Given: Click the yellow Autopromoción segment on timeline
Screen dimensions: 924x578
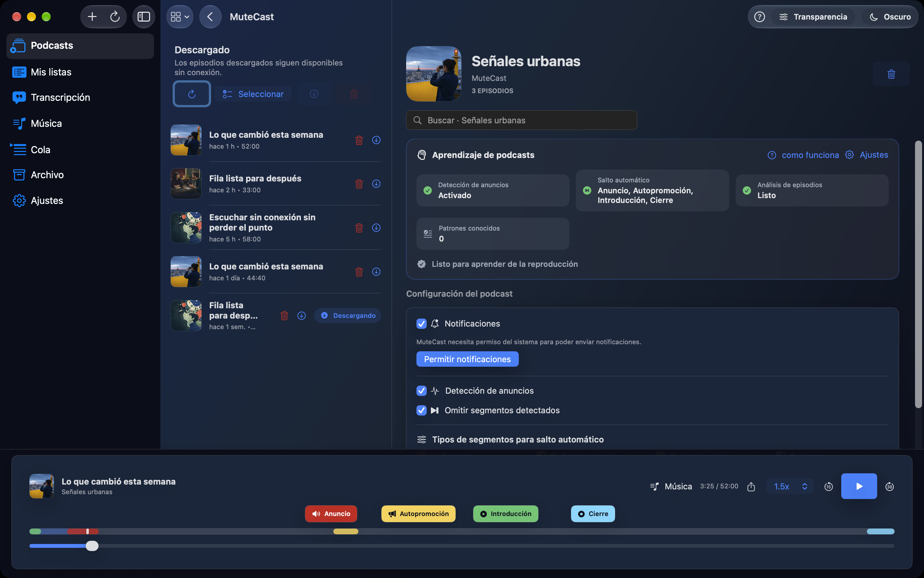Looking at the screenshot, I should (346, 531).
